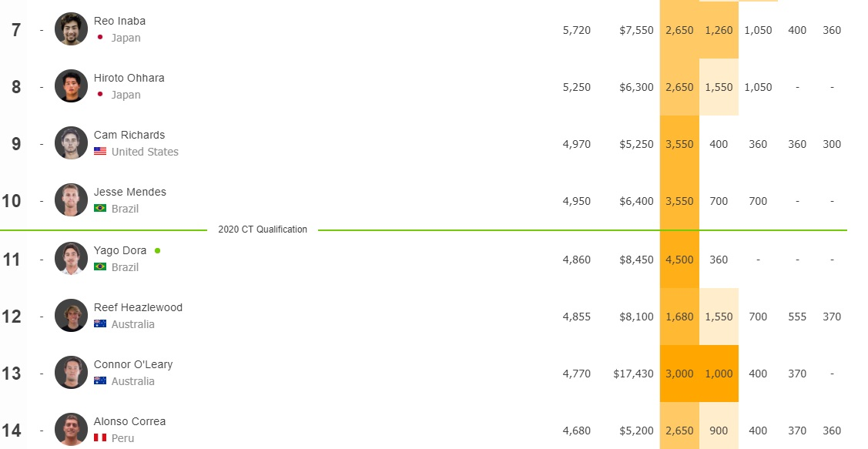This screenshot has width=868, height=449.
Task: Click Yago Dora's 4,500 highlighted result
Action: coord(679,259)
